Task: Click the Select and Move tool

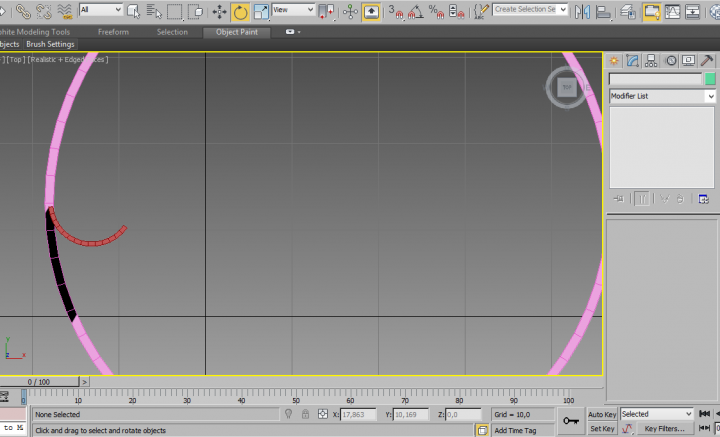Action: (219, 12)
